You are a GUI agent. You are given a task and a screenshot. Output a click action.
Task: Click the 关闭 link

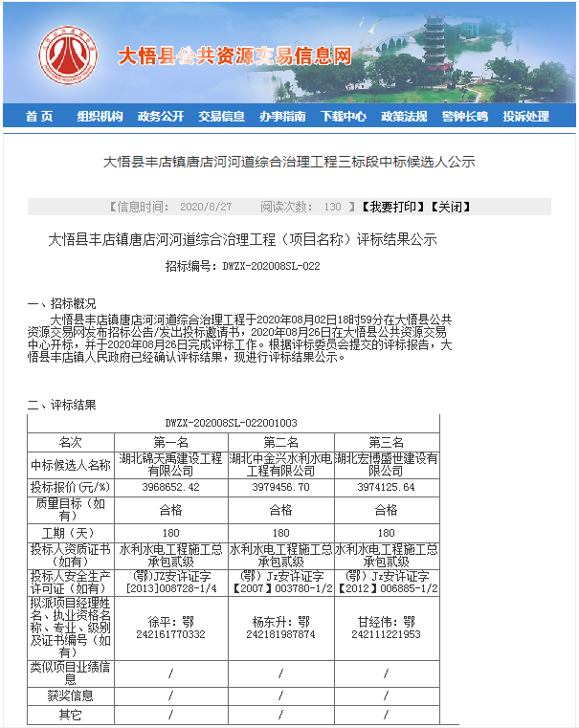[x=449, y=207]
